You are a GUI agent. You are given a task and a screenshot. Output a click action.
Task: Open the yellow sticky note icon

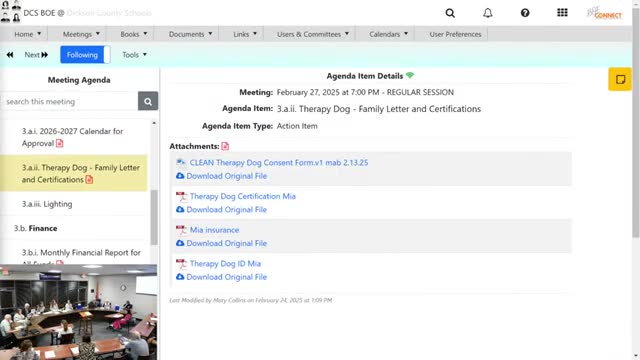coord(620,79)
